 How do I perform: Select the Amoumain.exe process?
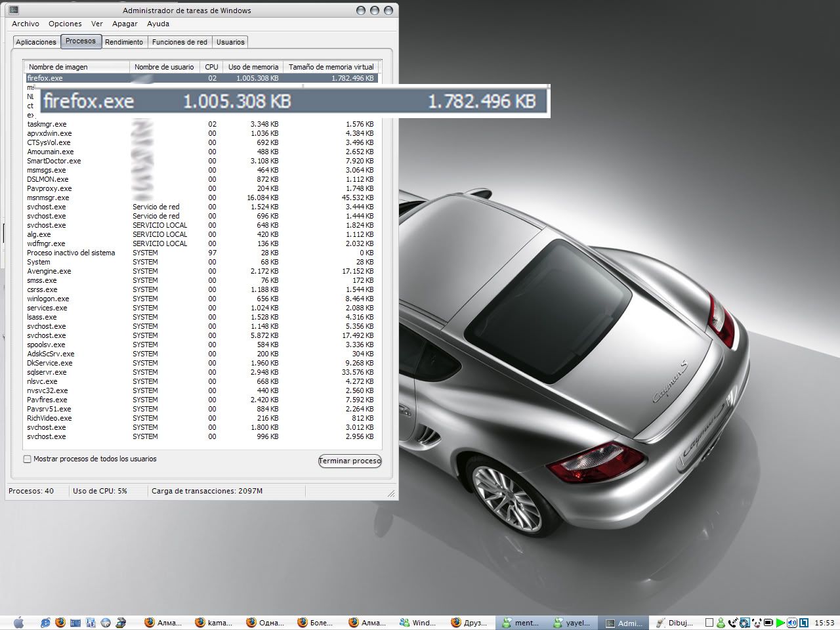201,152
